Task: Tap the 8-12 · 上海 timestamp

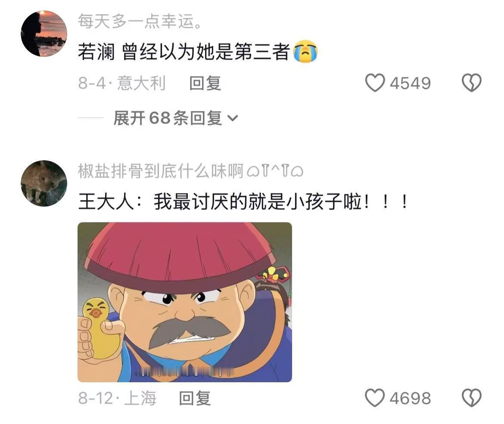Action: click(x=117, y=398)
